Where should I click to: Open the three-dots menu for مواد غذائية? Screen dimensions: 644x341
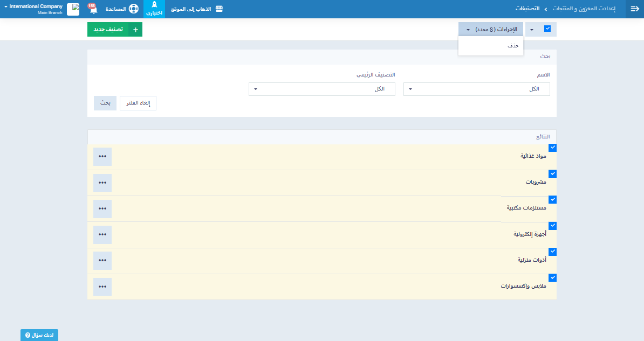pyautogui.click(x=102, y=157)
